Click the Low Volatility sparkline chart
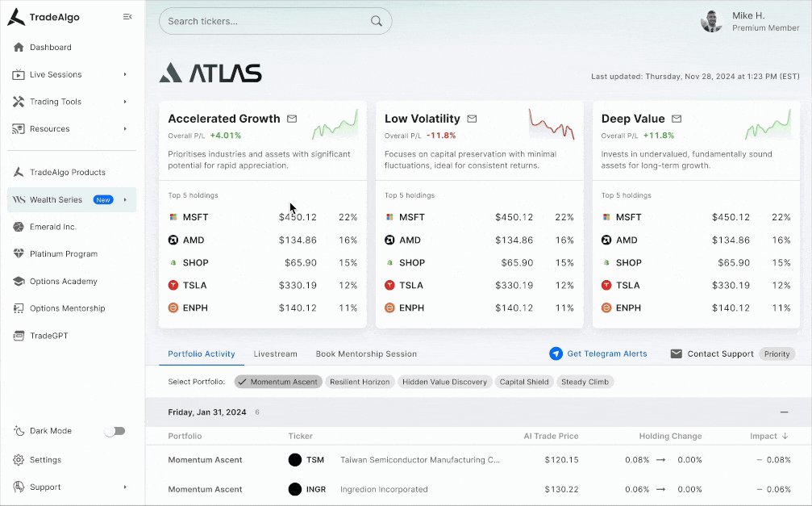This screenshot has width=812, height=506. (552, 124)
